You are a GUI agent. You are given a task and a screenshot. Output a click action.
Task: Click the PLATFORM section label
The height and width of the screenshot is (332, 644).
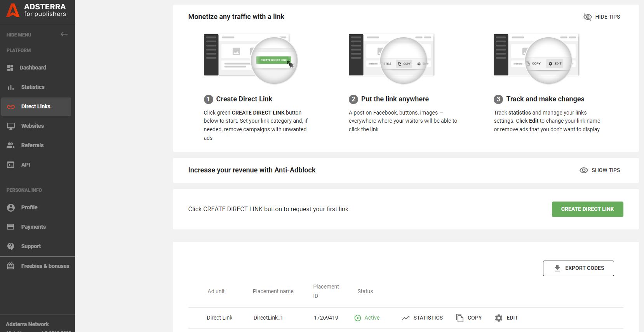point(19,50)
